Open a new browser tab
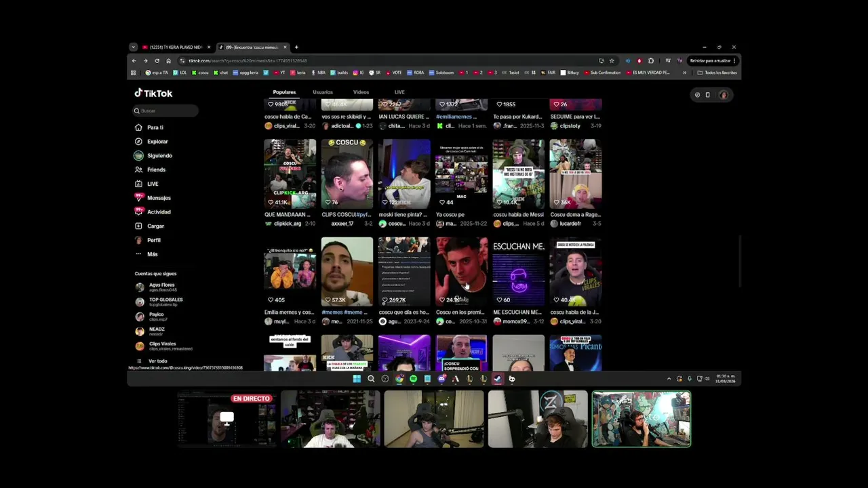Image resolution: width=868 pixels, height=488 pixels. pyautogui.click(x=296, y=47)
